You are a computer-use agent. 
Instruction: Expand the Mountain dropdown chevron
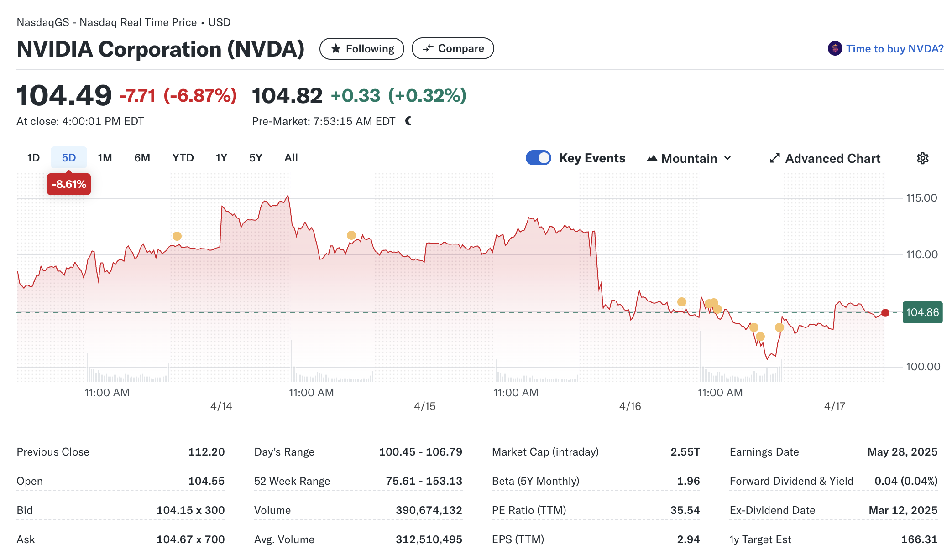(x=728, y=158)
